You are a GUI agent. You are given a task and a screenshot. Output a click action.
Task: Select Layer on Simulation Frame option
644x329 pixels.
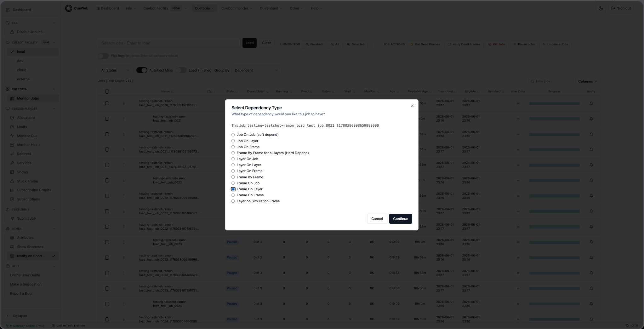(x=233, y=201)
